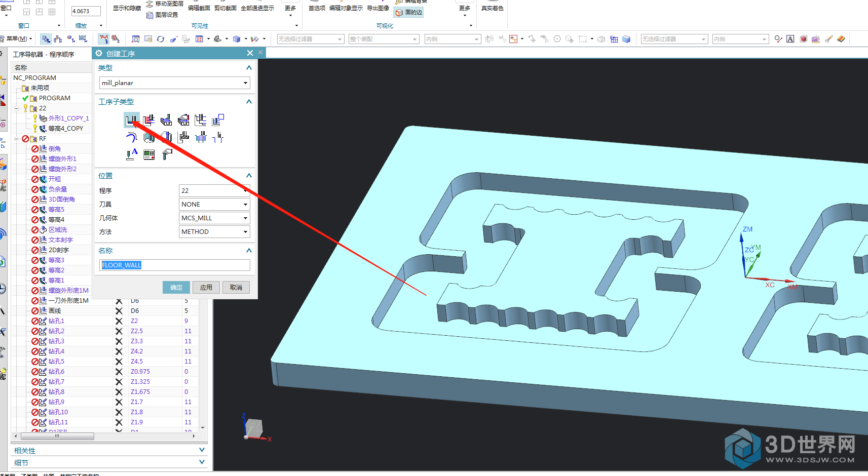
Task: Click the text annotation A icon in toolbar
Action: tap(790, 39)
